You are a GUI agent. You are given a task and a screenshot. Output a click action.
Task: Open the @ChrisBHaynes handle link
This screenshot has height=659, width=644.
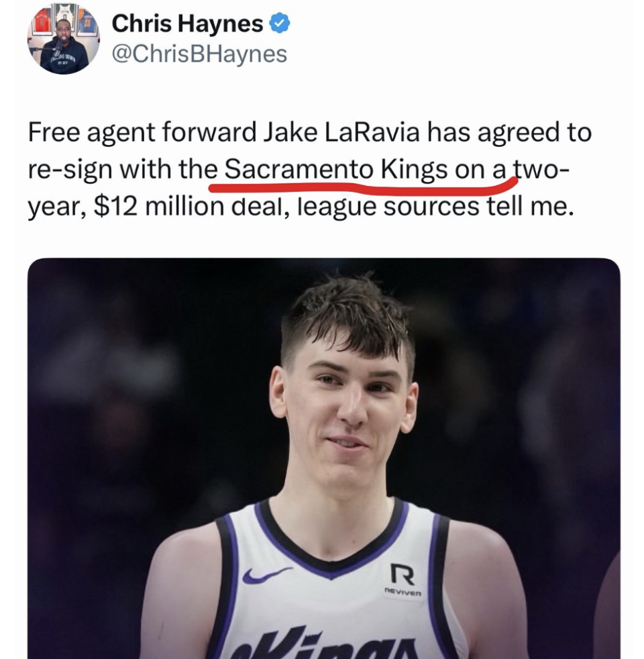199,54
